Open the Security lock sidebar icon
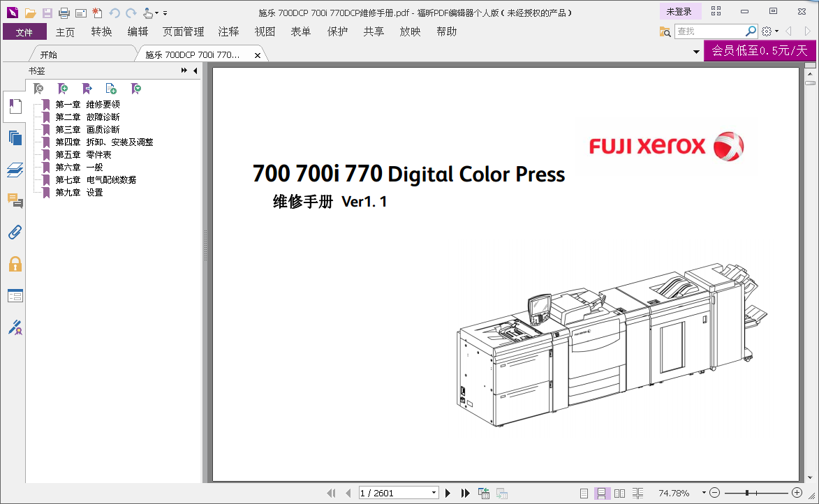The width and height of the screenshot is (819, 504). [15, 265]
